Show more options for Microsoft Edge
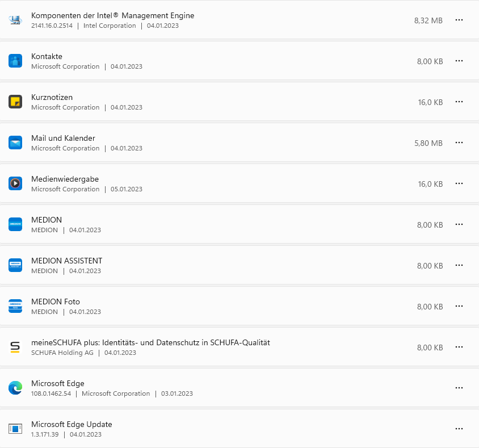The image size is (479, 448). [459, 388]
